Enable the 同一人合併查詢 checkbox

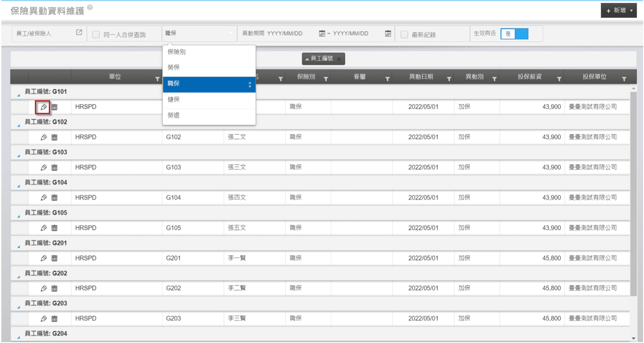point(96,35)
